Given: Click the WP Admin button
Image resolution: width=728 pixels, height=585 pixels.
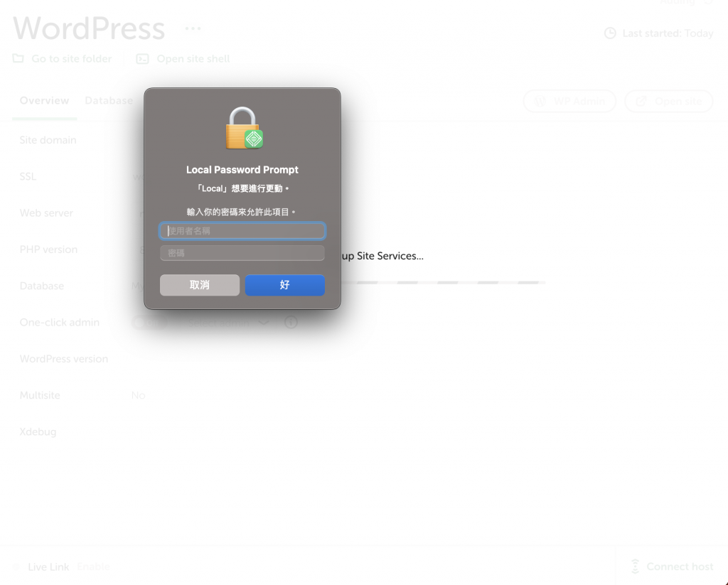Looking at the screenshot, I should tap(569, 101).
